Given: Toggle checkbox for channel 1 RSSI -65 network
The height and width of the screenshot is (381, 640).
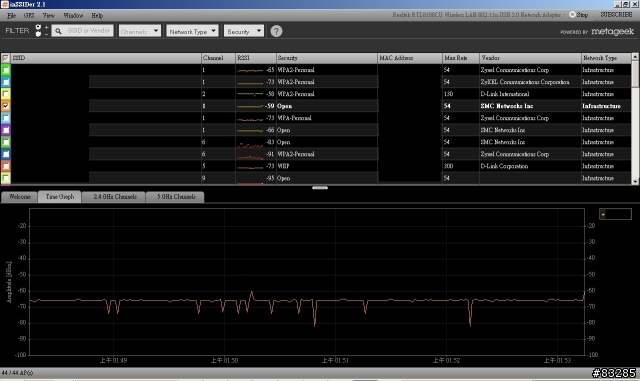Looking at the screenshot, I should point(6,70).
